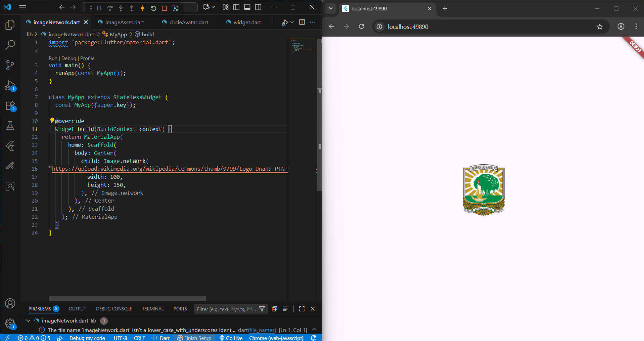Click the Flutter hot reload lightning icon
The width and height of the screenshot is (644, 341).
[x=142, y=8]
